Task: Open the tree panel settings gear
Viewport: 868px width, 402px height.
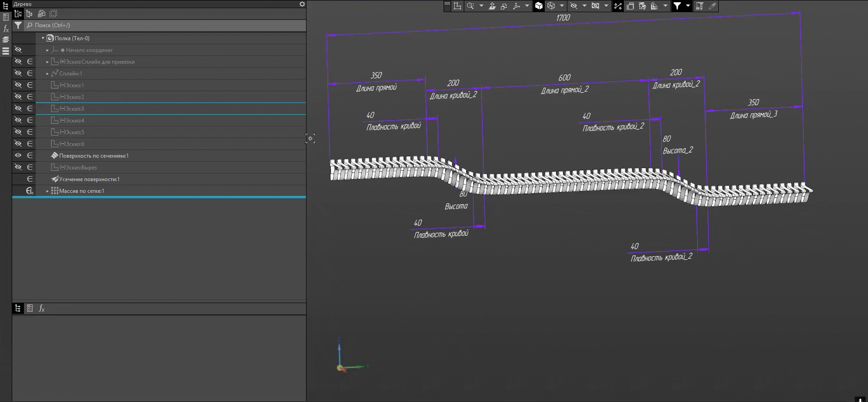Action: [x=302, y=4]
